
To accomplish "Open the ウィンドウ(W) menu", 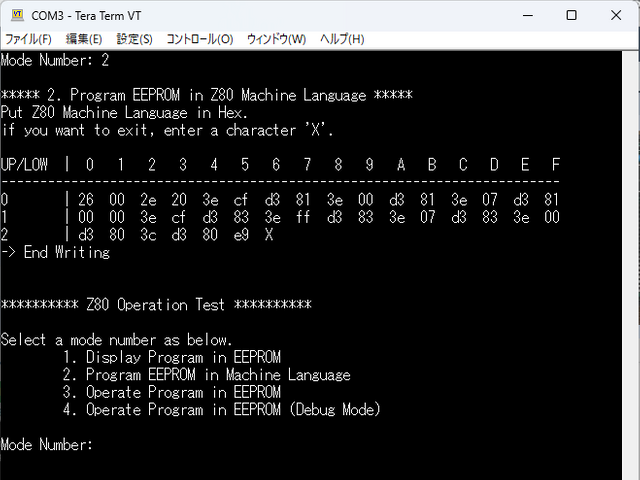I will 276,39.
